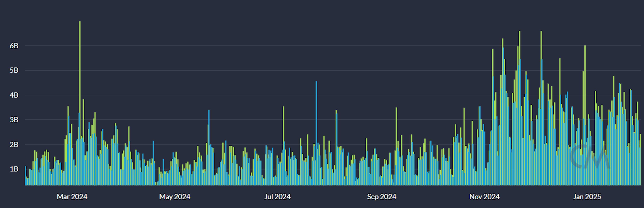Image resolution: width=644 pixels, height=208 pixels.
Task: Click the May 2024 x-axis label
Action: coord(175,197)
